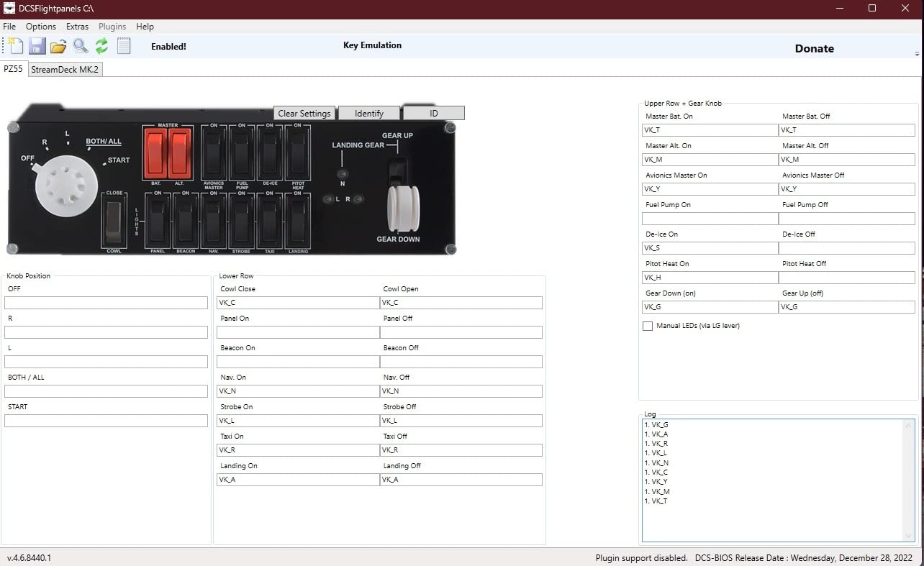Screen dimensions: 924x566
Task: Click the Donate link
Action: tap(814, 48)
